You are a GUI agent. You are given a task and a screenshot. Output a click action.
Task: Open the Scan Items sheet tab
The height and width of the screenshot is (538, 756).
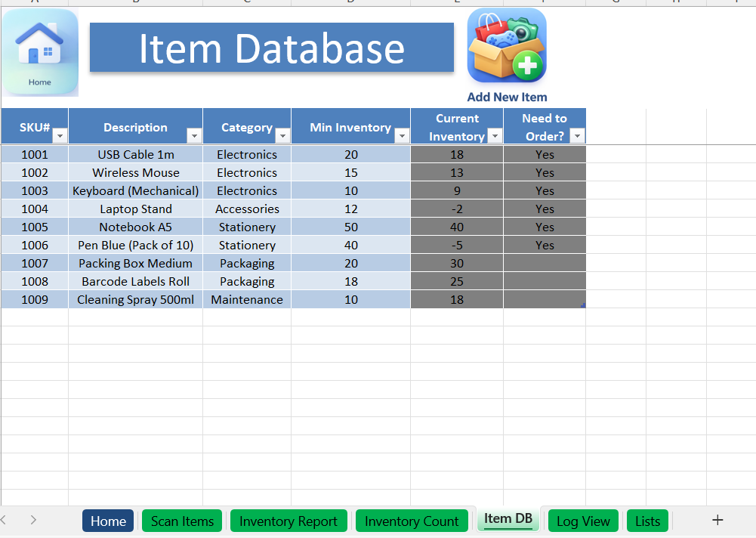click(x=182, y=521)
